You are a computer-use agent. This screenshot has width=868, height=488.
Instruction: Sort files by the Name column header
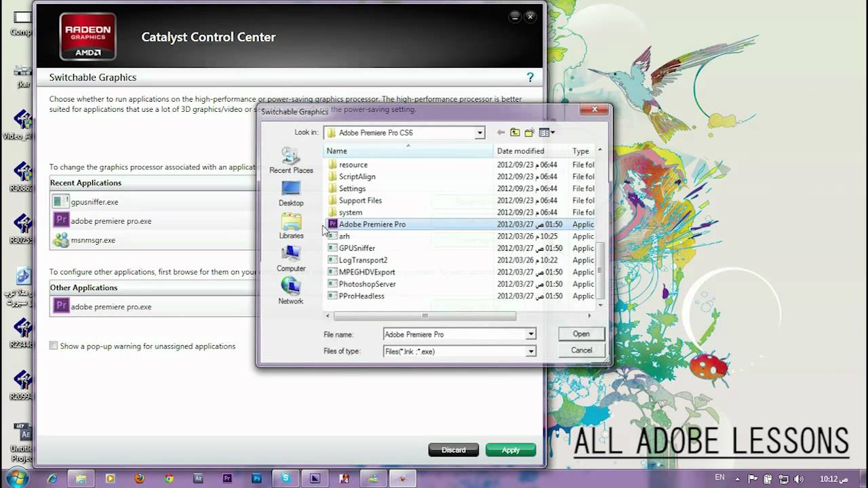(x=408, y=151)
